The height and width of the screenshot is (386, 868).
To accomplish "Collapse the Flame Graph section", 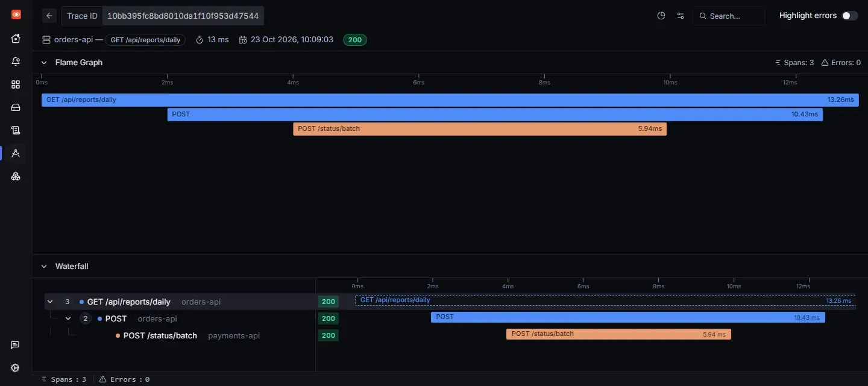I will [x=44, y=63].
